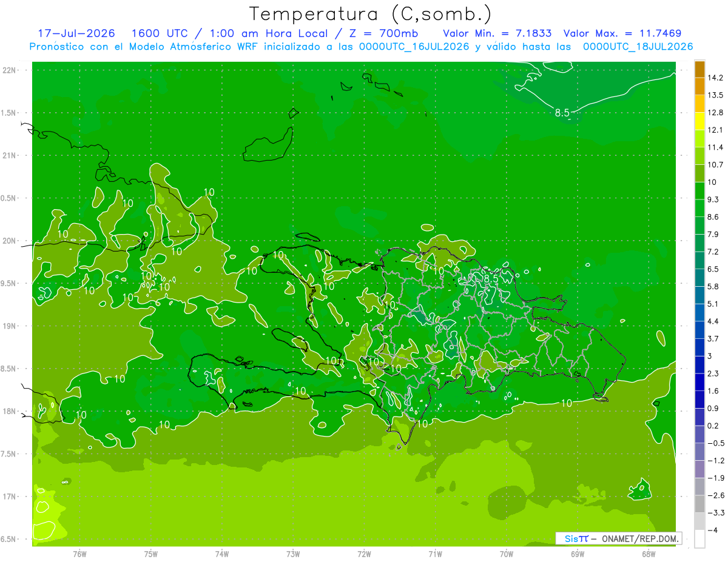
Task: Click the "70W" longitude axis label
Action: (507, 554)
